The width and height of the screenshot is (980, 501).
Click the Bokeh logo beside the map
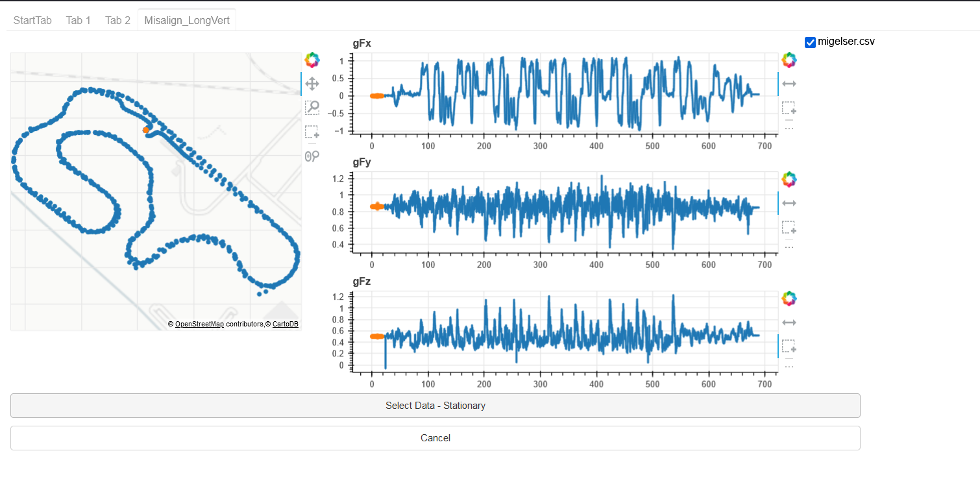[x=312, y=60]
